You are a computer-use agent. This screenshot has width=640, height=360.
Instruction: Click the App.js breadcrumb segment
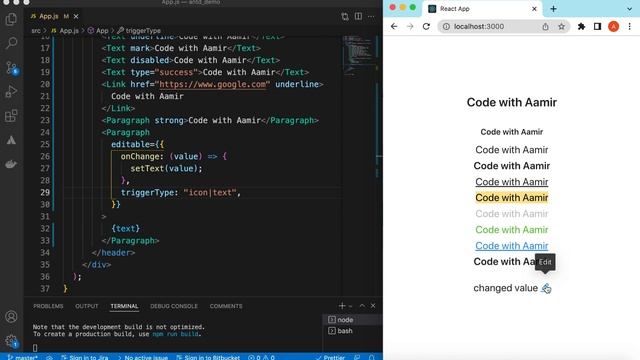(65, 31)
